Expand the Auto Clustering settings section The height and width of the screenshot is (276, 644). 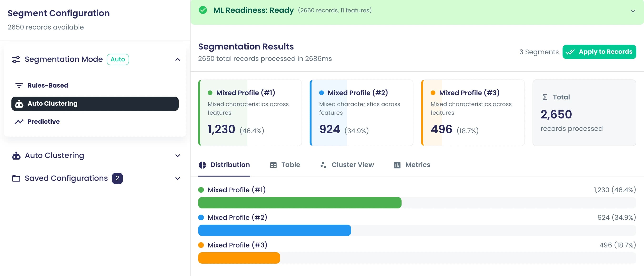177,156
